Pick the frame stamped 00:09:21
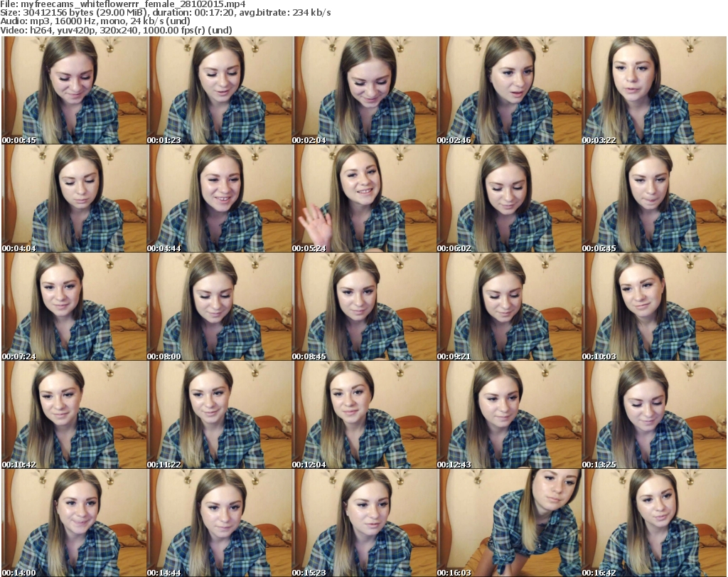728x577 pixels. click(509, 307)
